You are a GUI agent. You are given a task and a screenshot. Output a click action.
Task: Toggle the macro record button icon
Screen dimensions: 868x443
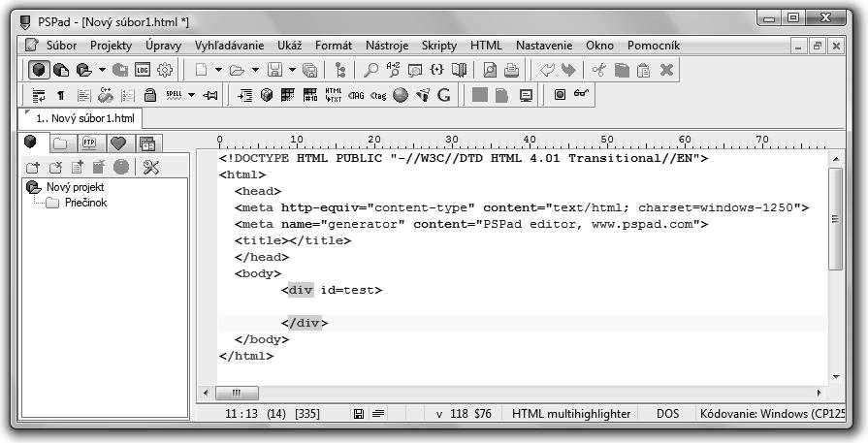click(560, 95)
